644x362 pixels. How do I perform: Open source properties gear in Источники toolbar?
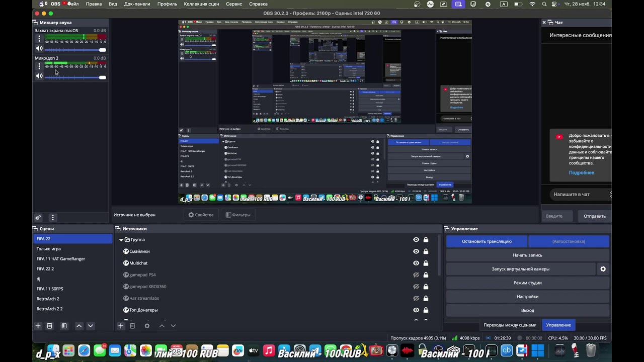point(147,326)
